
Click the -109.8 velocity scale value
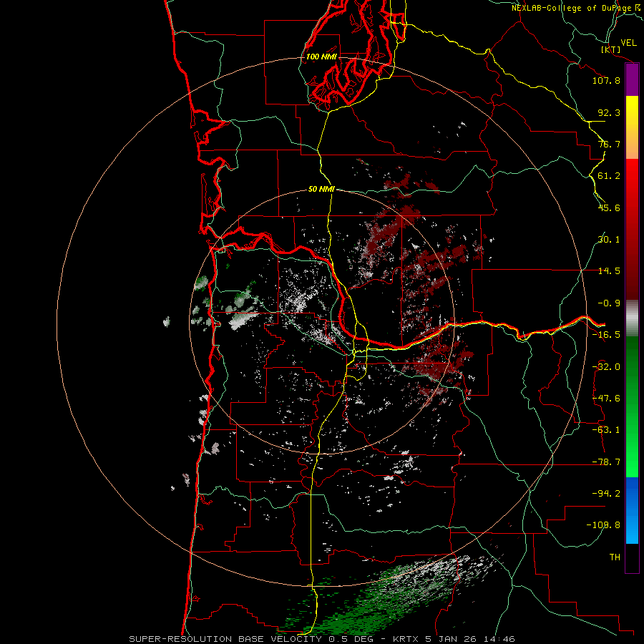[x=603, y=525]
